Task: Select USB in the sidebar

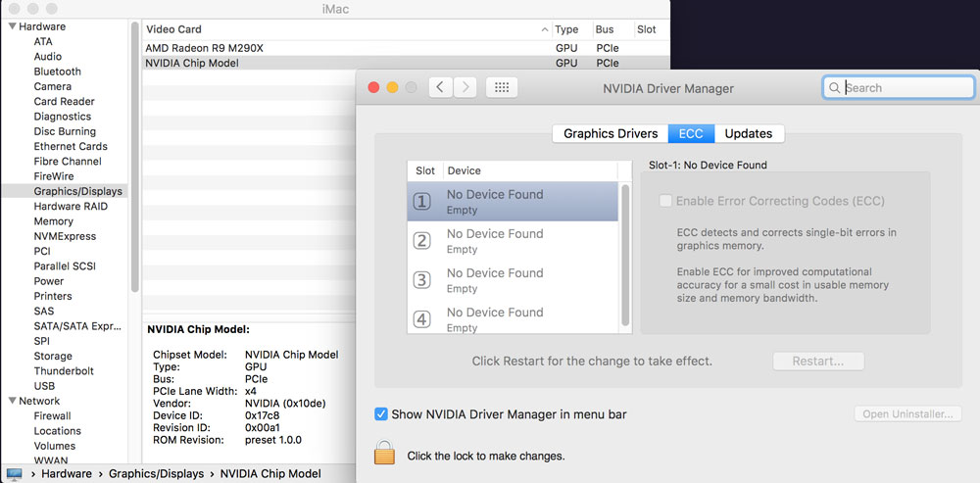Action: (x=44, y=386)
